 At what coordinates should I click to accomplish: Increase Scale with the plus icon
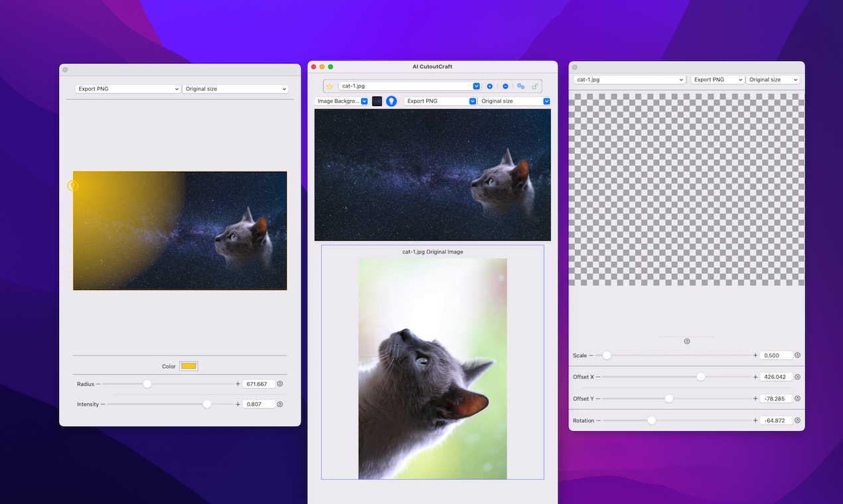coord(755,355)
